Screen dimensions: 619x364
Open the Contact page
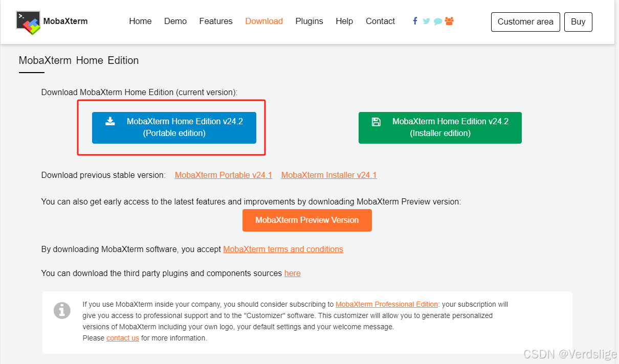[x=380, y=21]
